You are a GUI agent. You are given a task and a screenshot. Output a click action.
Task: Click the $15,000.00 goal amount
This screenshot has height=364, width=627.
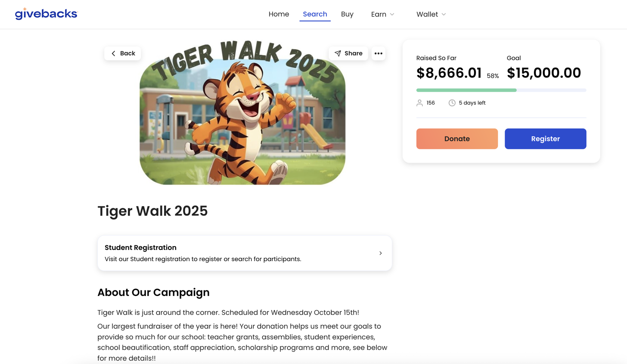pyautogui.click(x=543, y=73)
